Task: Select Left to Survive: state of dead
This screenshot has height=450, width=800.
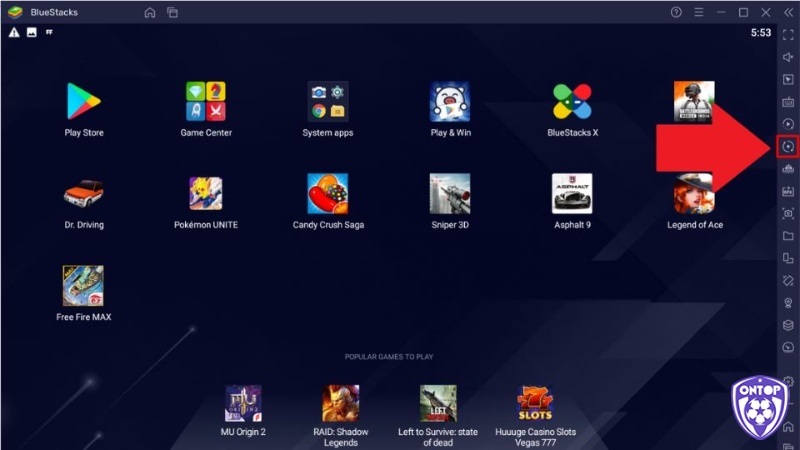Action: click(x=438, y=403)
